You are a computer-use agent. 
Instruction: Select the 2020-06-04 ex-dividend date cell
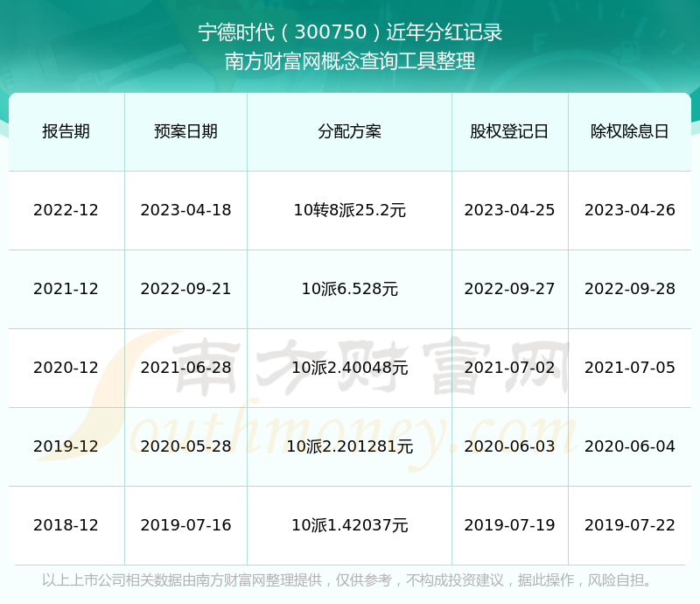click(x=629, y=446)
